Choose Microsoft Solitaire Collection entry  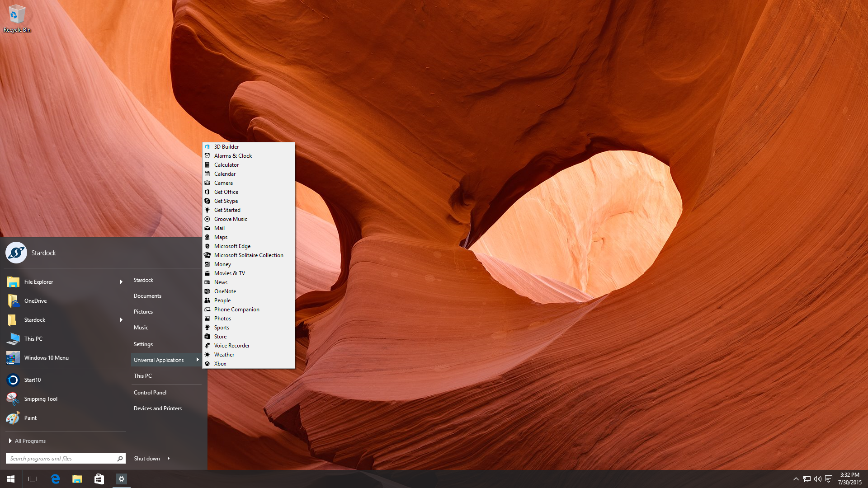[249, 255]
